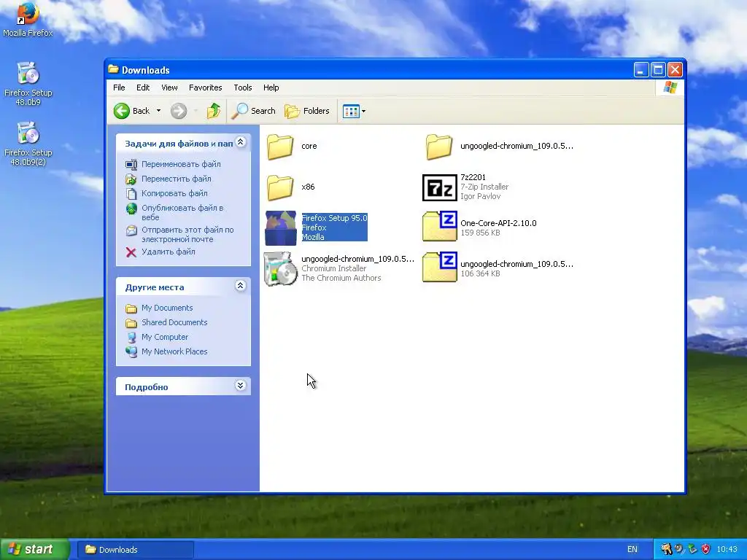Image resolution: width=747 pixels, height=560 pixels.
Task: Select Firefox Setup 48.0b9 desktop icon
Action: 28,84
